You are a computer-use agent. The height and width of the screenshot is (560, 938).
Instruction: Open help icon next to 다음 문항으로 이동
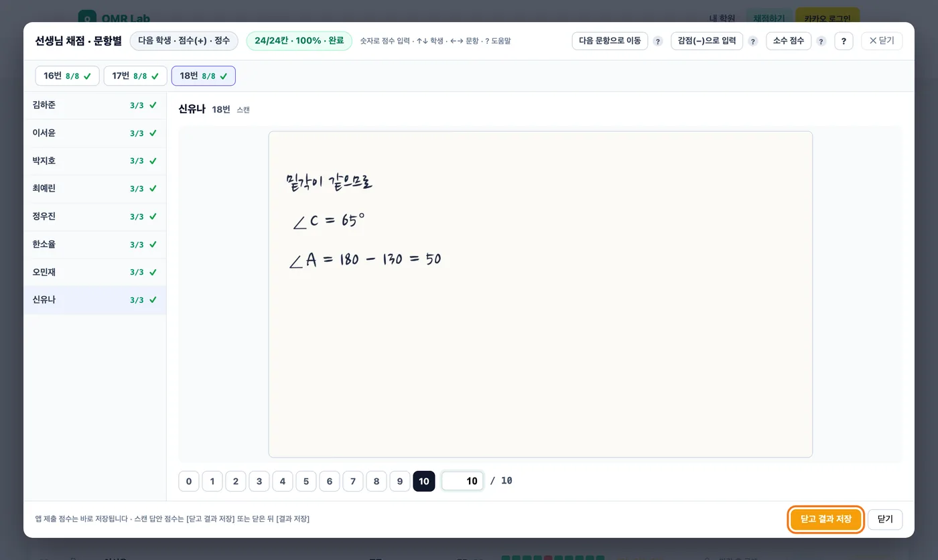(658, 42)
